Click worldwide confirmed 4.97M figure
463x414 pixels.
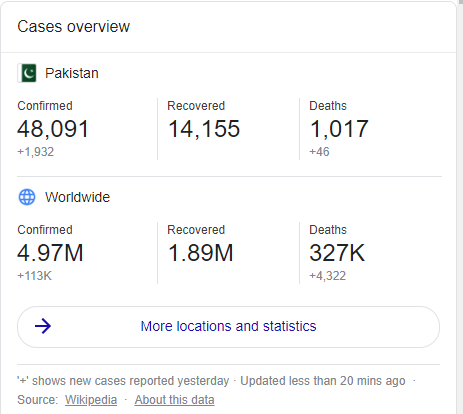pyautogui.click(x=50, y=253)
